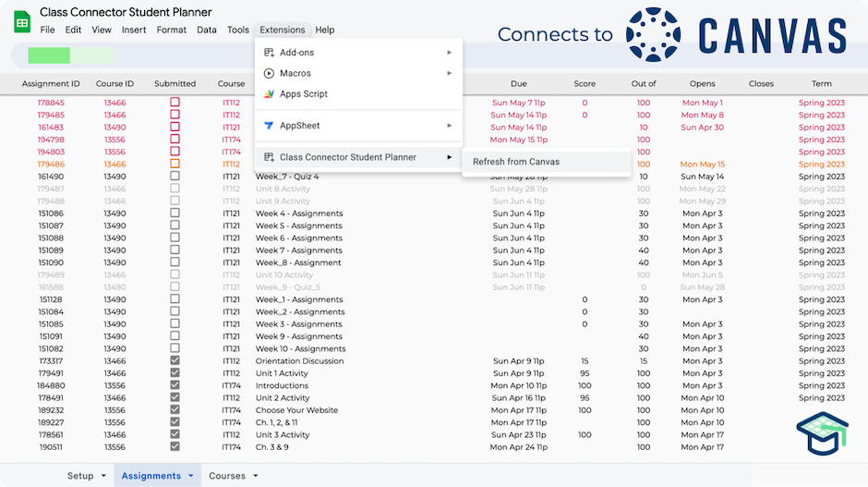868x487 pixels.
Task: Choose Apps Script from the Extensions menu
Action: (358, 93)
